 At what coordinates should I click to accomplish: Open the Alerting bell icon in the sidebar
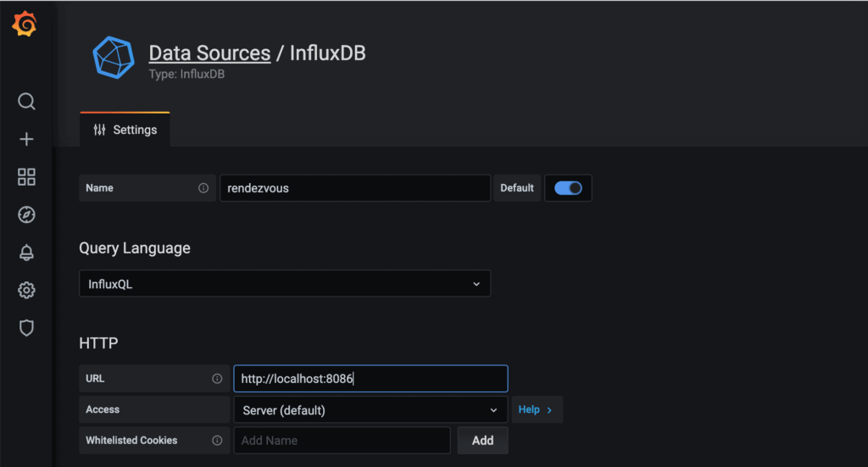pyautogui.click(x=26, y=253)
